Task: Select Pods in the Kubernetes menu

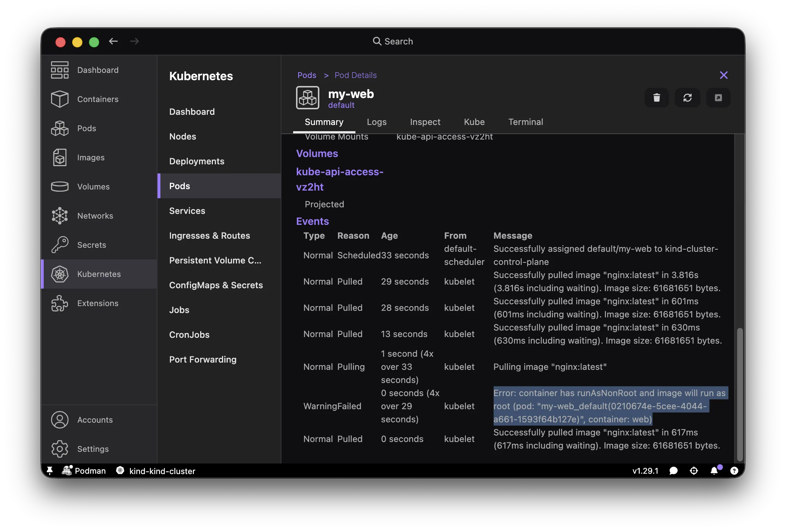Action: click(219, 186)
